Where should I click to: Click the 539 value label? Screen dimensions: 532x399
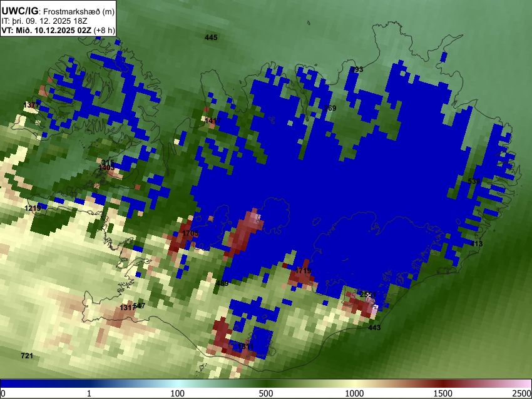pos(474,181)
